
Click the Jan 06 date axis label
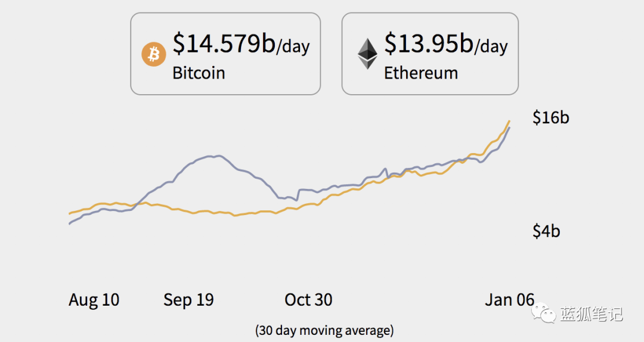click(510, 300)
